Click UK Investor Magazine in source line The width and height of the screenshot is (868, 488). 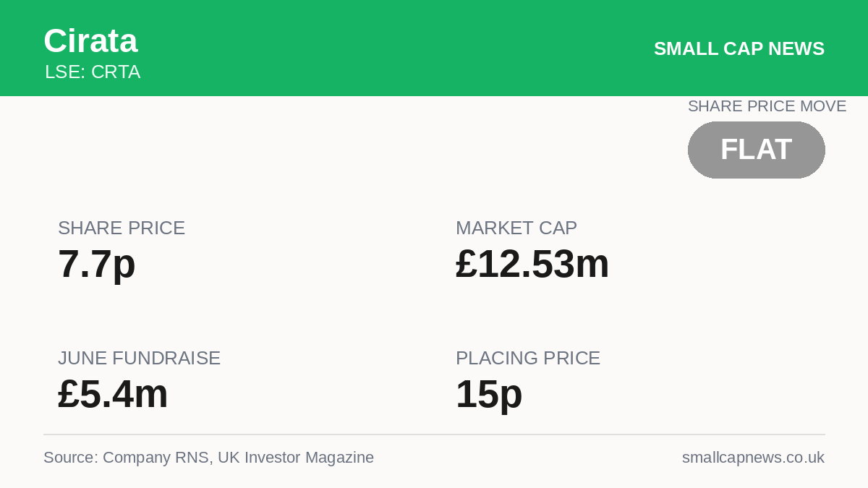tap(296, 458)
